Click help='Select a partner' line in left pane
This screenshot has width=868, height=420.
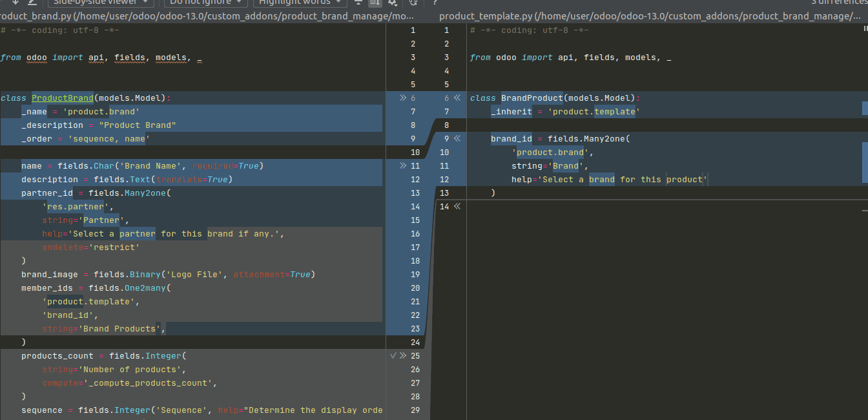tap(163, 234)
